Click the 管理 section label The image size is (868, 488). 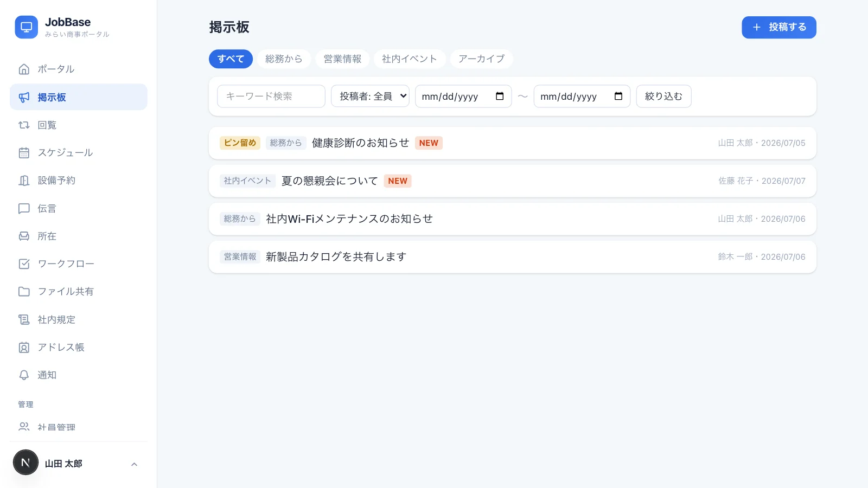pyautogui.click(x=25, y=404)
